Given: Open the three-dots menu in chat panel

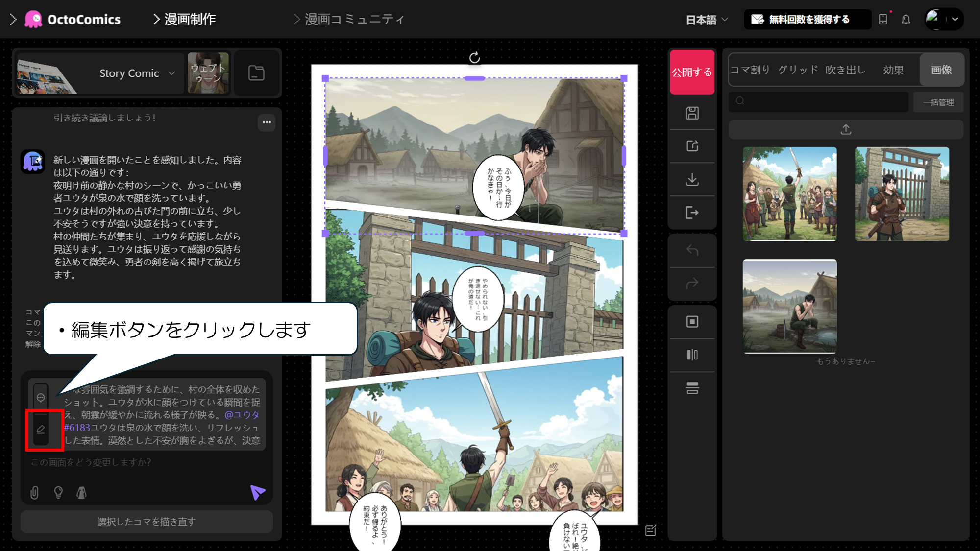Looking at the screenshot, I should [267, 122].
